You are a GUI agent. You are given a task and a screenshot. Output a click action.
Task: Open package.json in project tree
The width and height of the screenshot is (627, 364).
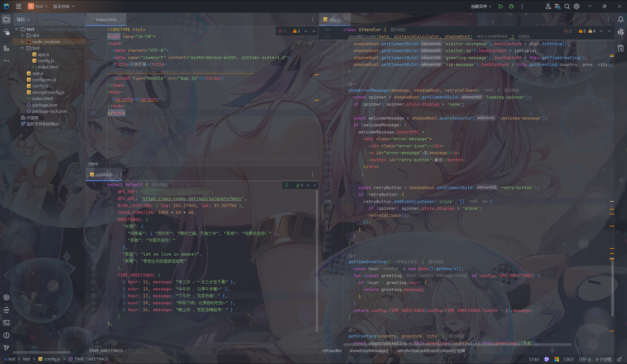45,105
